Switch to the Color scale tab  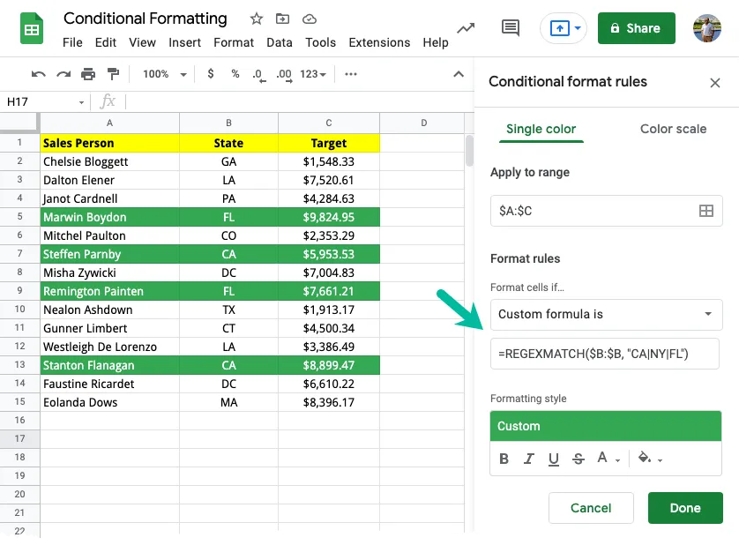673,129
